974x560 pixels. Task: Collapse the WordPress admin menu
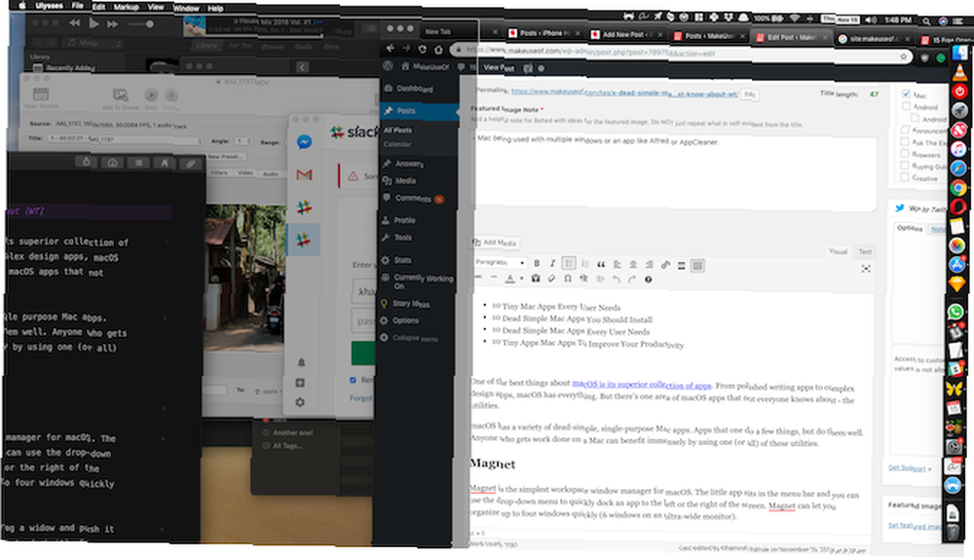coord(411,338)
